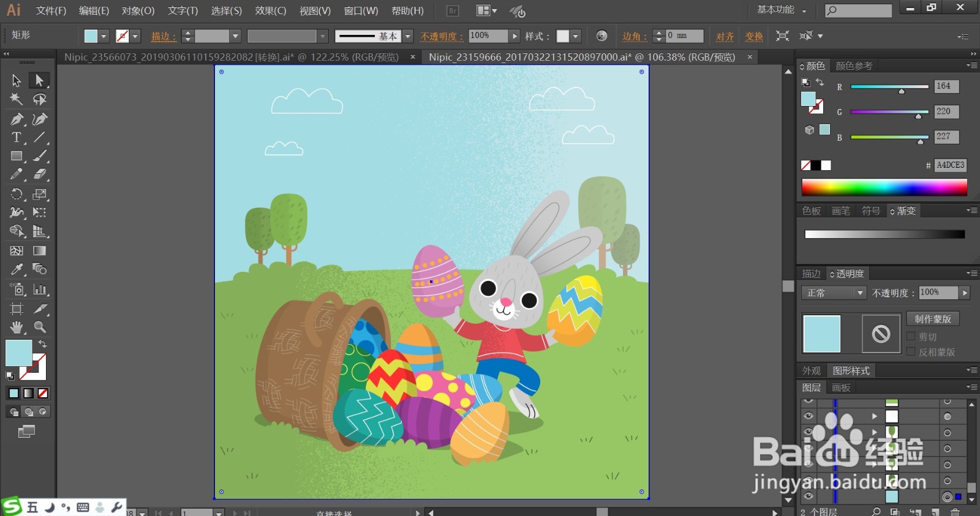Image resolution: width=980 pixels, height=516 pixels.
Task: Pick the Magic Wand tool
Action: pyautogui.click(x=17, y=99)
